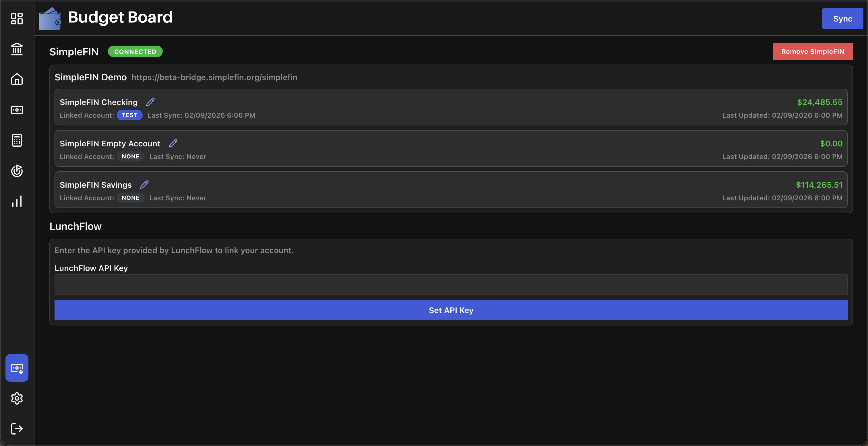Viewport: 868px width, 446px height.
Task: Click the LunchFlow API Key label
Action: pos(91,268)
